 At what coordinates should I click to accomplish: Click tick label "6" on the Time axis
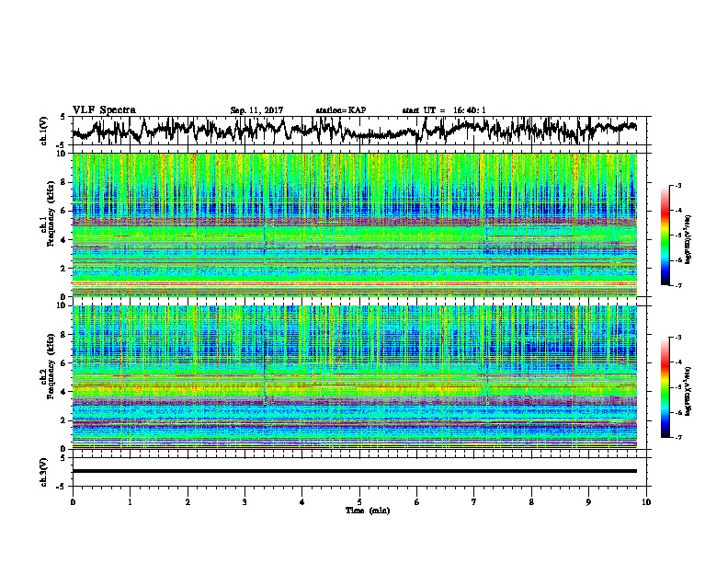(416, 502)
